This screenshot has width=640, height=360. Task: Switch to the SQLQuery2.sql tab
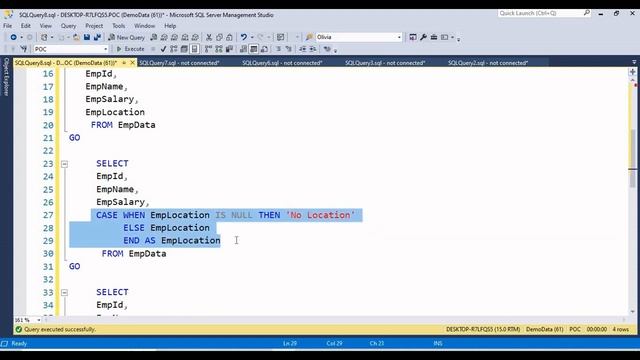[x=488, y=63]
